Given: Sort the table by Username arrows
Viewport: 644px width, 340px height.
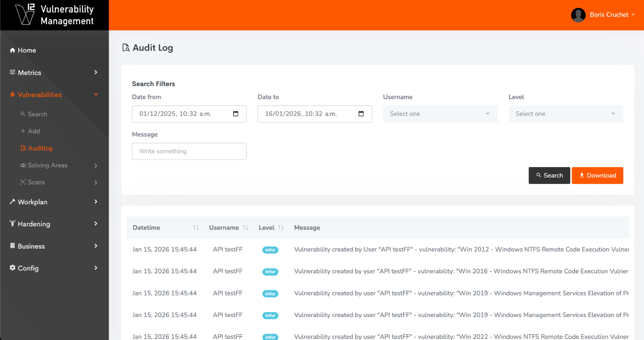Looking at the screenshot, I should point(245,228).
